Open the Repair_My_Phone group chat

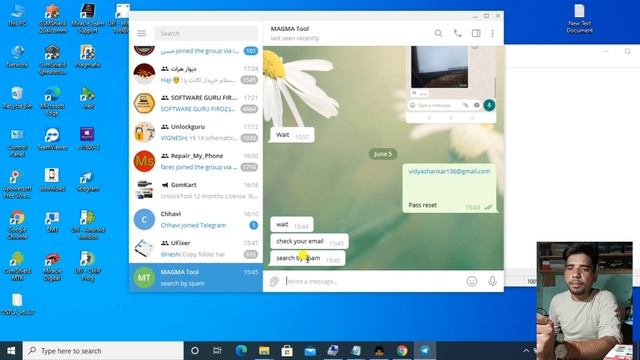point(196,161)
